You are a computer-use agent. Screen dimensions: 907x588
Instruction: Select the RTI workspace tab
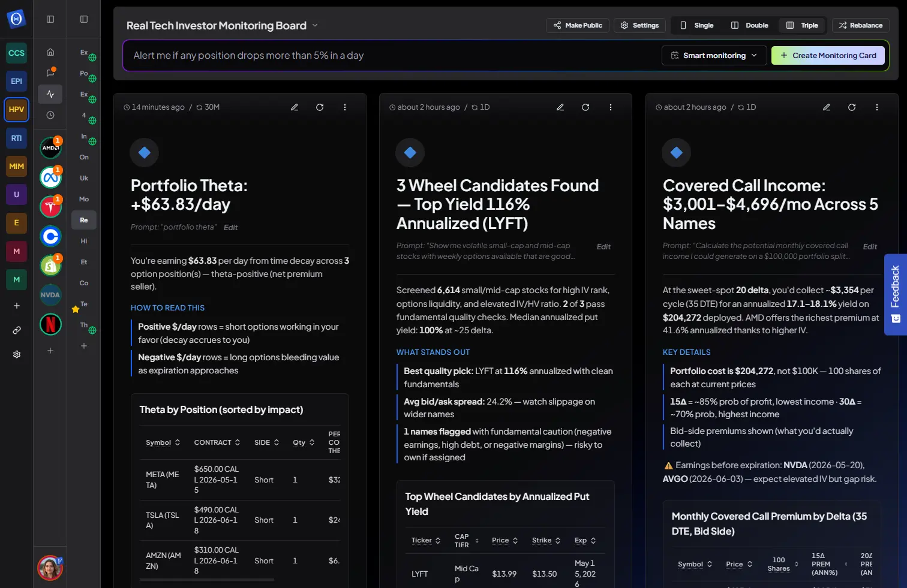(17, 138)
